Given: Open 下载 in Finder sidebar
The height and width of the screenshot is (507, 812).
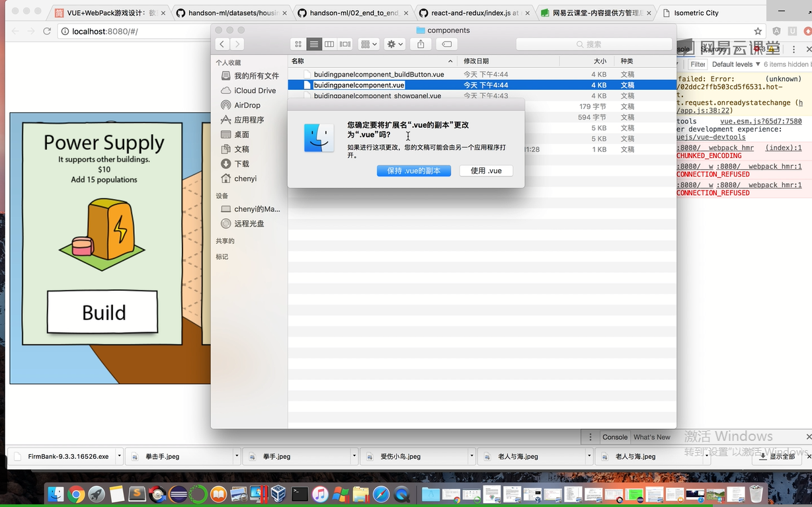Looking at the screenshot, I should (x=235, y=164).
